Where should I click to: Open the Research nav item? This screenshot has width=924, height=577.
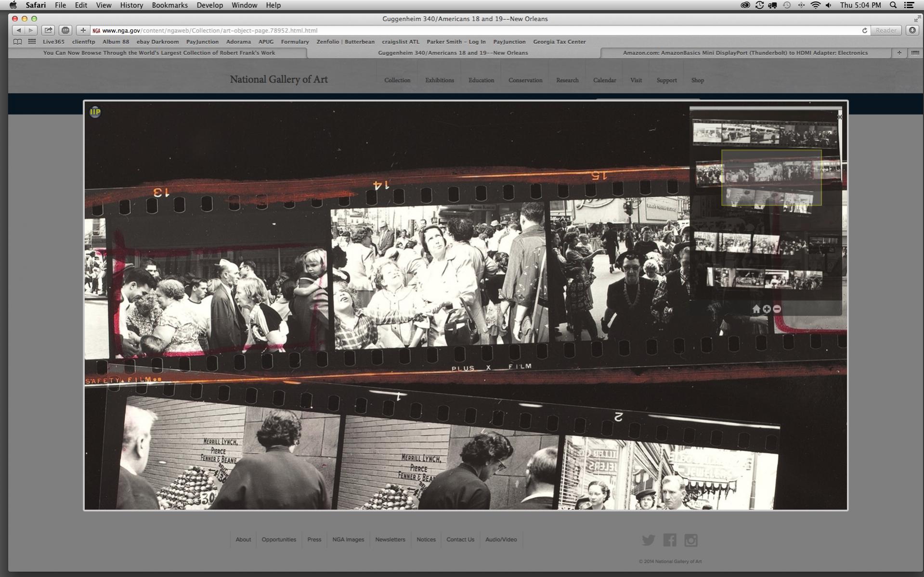tap(567, 80)
